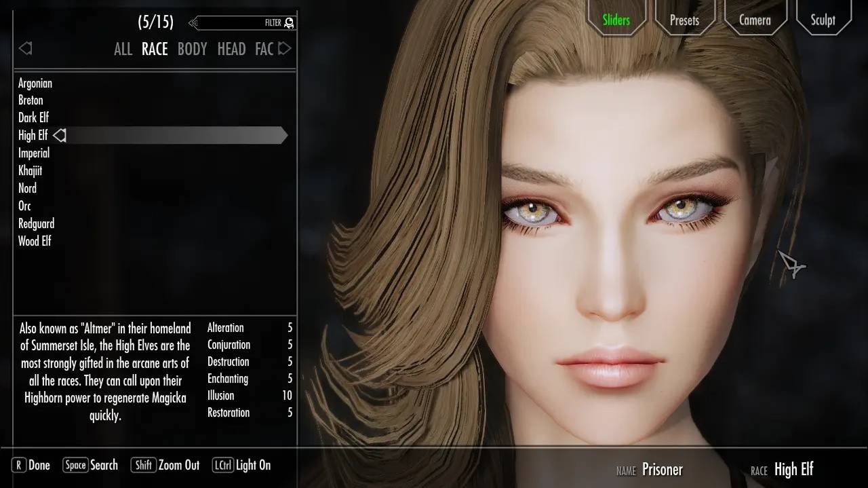
Task: Click the name value Prisoner
Action: coord(663,470)
